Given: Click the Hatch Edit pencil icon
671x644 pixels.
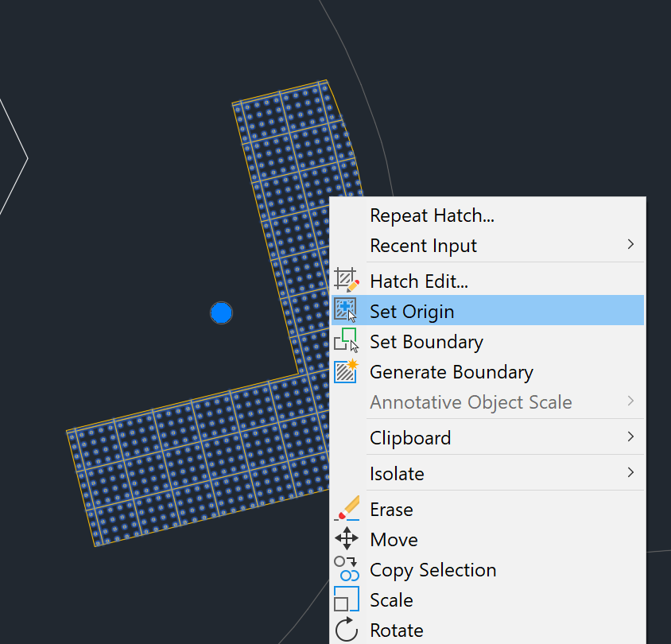Looking at the screenshot, I should [346, 281].
